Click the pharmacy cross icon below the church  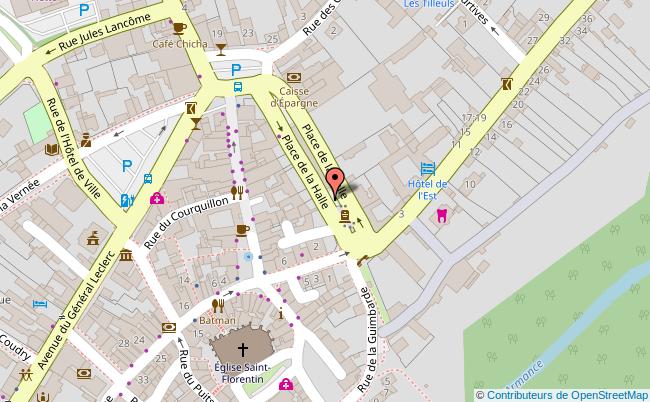point(286,385)
